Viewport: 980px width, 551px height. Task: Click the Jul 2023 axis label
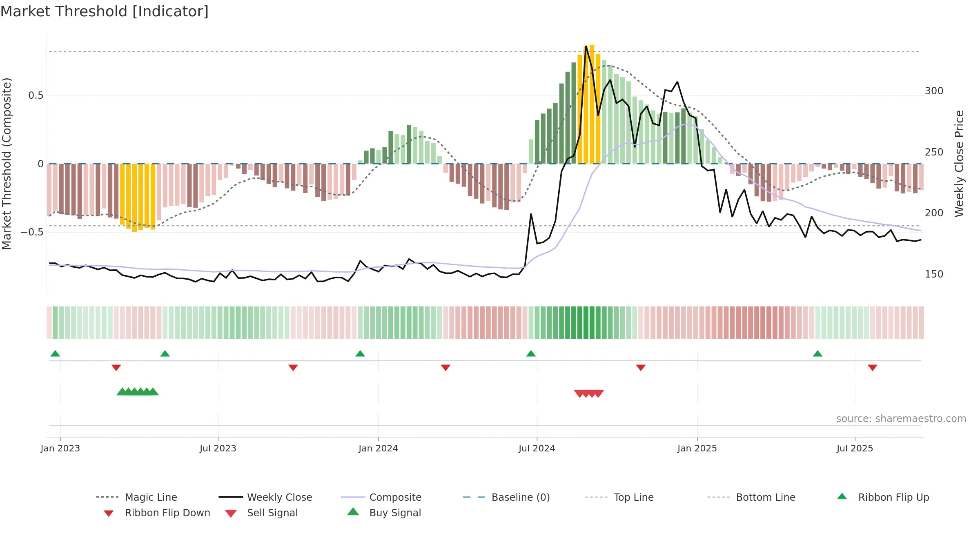coord(218,448)
